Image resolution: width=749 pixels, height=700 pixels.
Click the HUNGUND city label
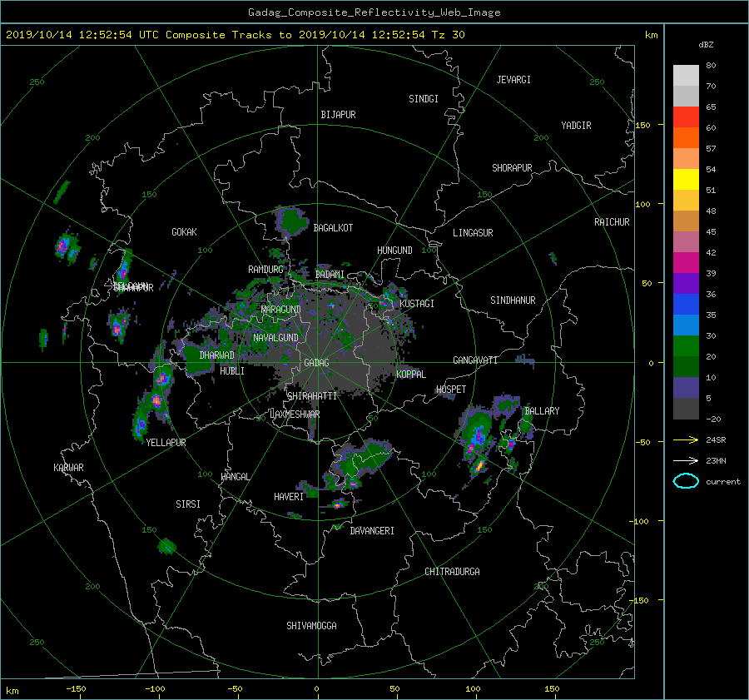tap(394, 251)
